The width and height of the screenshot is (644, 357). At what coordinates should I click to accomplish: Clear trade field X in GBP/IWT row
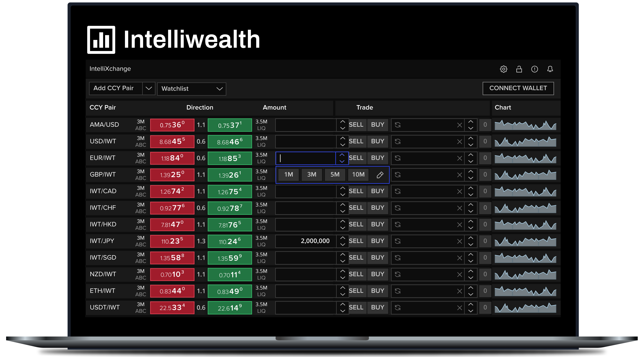[460, 175]
